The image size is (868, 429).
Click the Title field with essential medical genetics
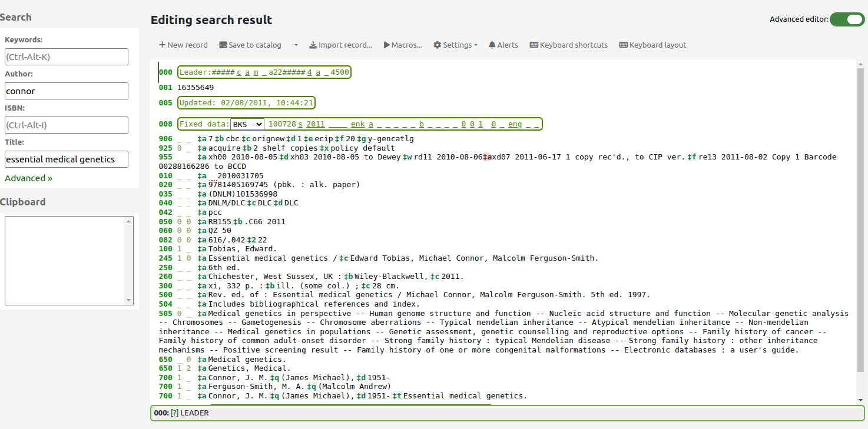coord(66,159)
